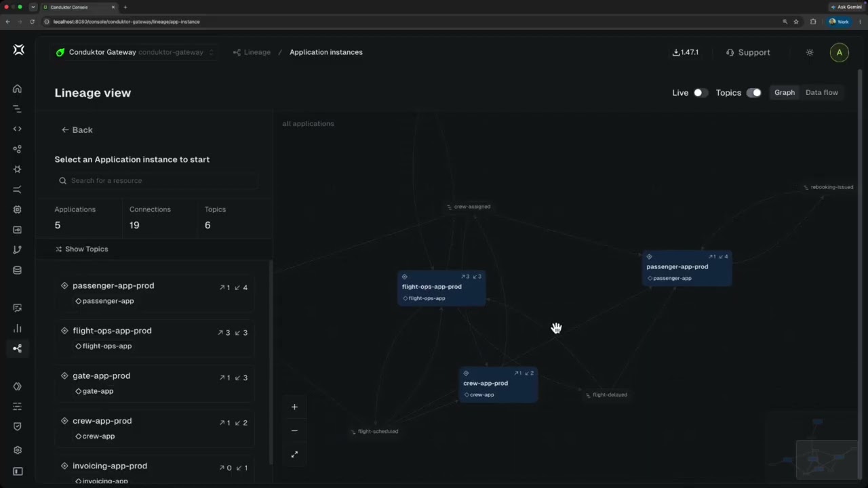This screenshot has width=868, height=488.
Task: Click the crew-app-prod graph node
Action: (x=498, y=385)
